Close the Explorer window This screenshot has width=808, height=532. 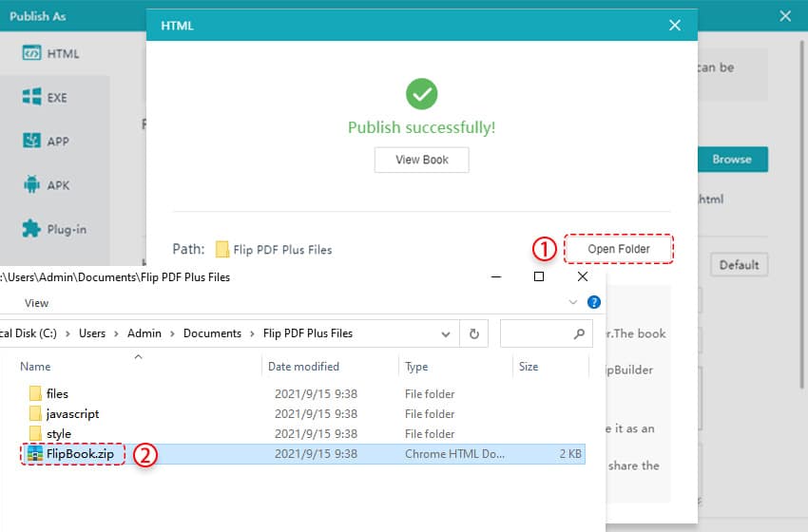coord(583,276)
